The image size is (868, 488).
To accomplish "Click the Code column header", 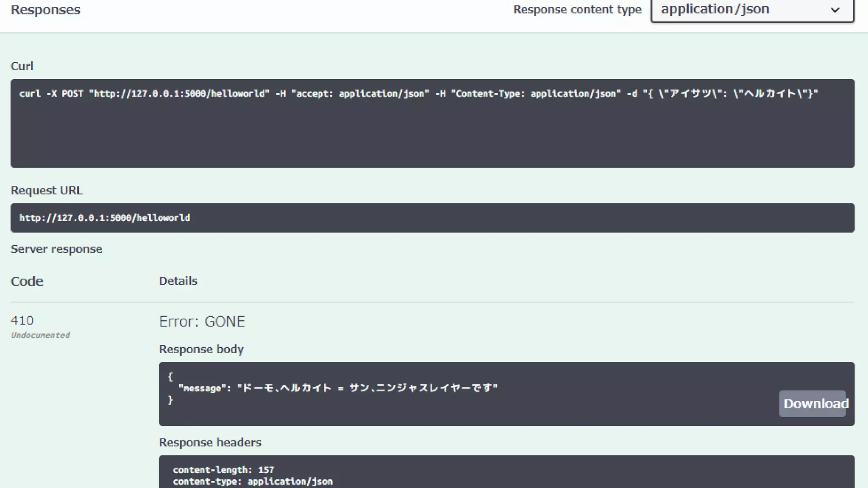I will 27,281.
